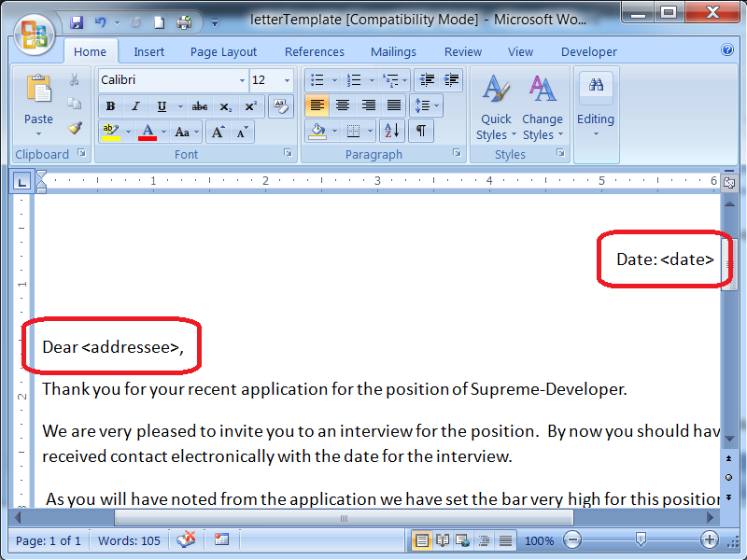Click the Office button orb

[x=35, y=35]
